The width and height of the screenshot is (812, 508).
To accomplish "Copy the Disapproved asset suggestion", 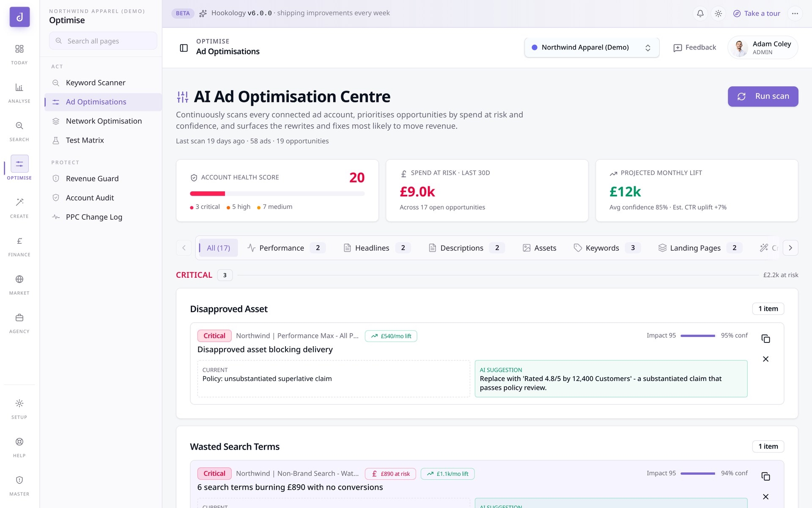I will click(765, 339).
